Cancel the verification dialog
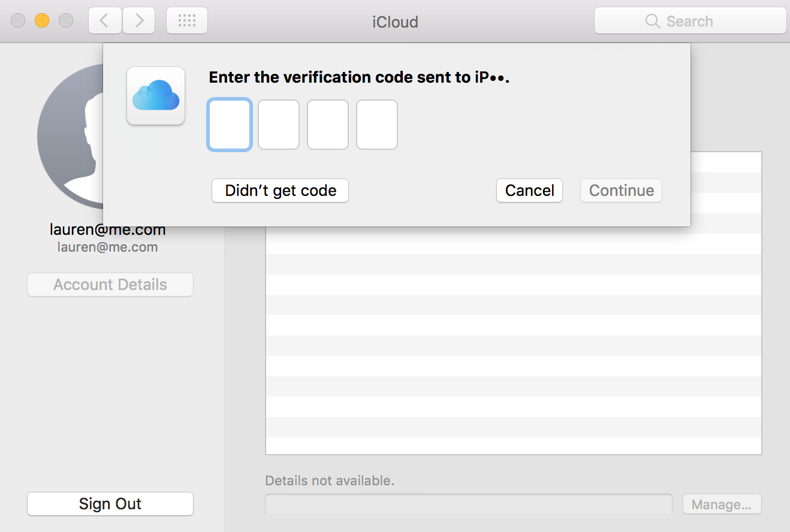 tap(529, 191)
